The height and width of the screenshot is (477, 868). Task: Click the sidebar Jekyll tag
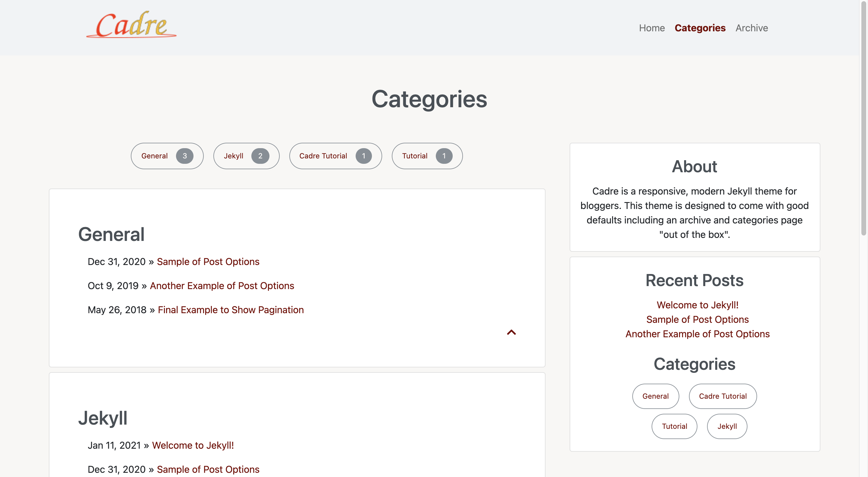point(727,426)
